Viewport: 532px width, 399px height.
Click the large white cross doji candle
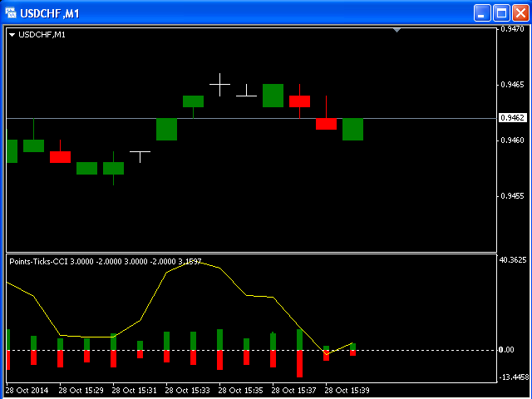pyautogui.click(x=219, y=84)
